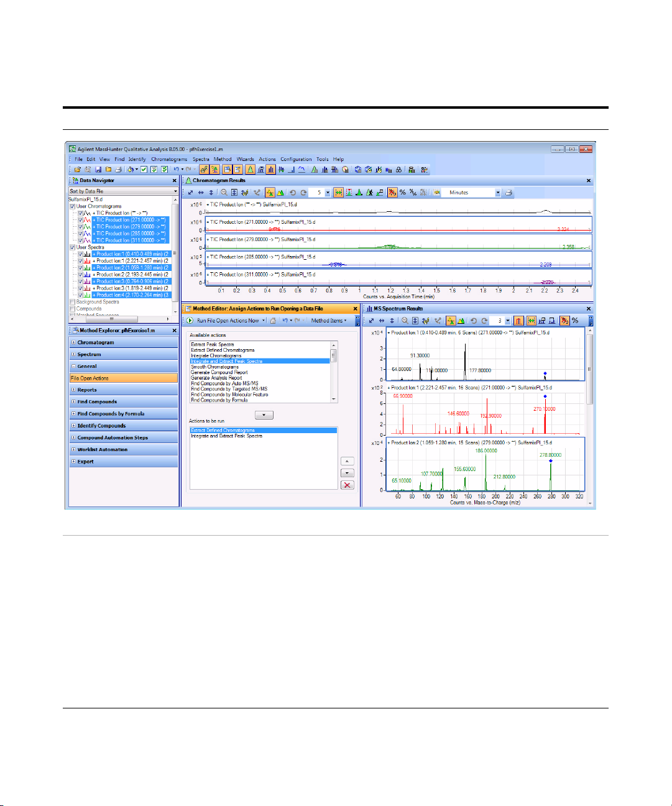Click the Chromatogram Results redo zoom icon
Viewport: 672px width, 806px height.
(303, 193)
